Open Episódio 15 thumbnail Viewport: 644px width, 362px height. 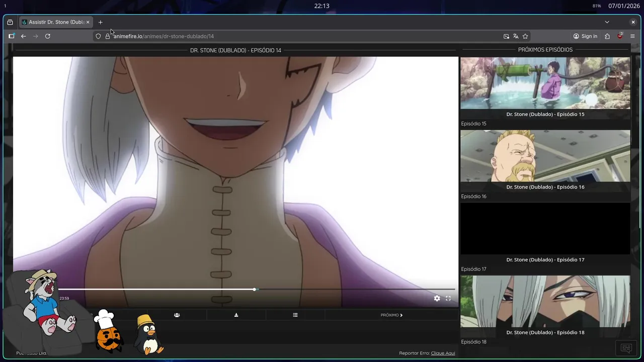click(545, 83)
